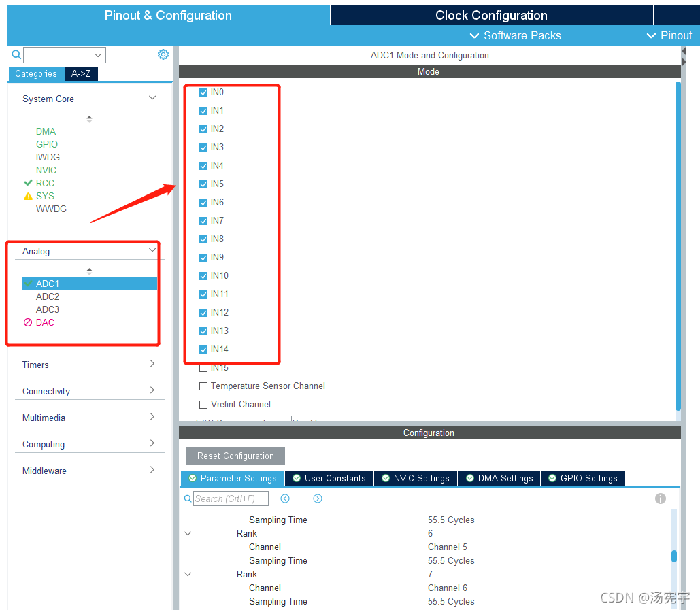Viewport: 700px width, 610px height.
Task: Click the SYS warning triangle icon
Action: pyautogui.click(x=28, y=196)
